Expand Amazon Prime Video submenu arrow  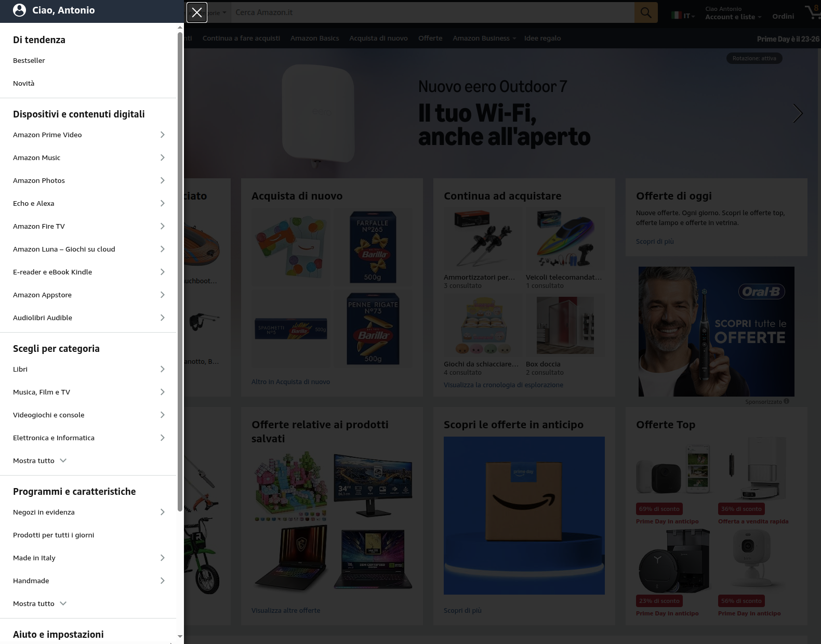162,135
